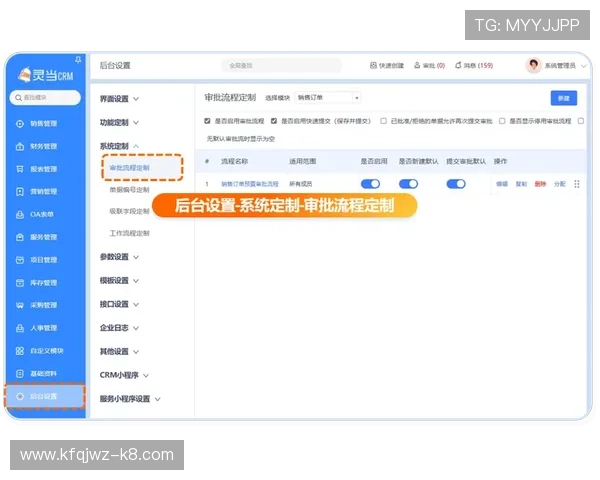Open 消息 (159) notification bell
Viewport: 600px width, 480px height.
point(458,65)
